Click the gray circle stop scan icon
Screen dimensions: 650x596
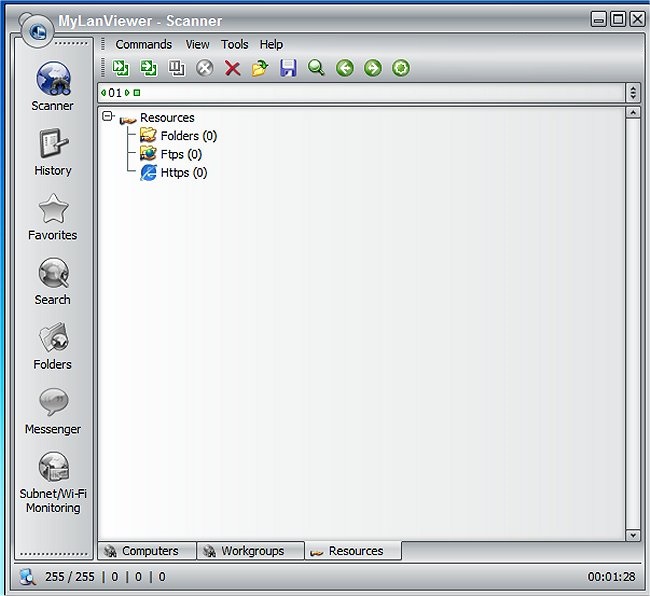pyautogui.click(x=205, y=68)
